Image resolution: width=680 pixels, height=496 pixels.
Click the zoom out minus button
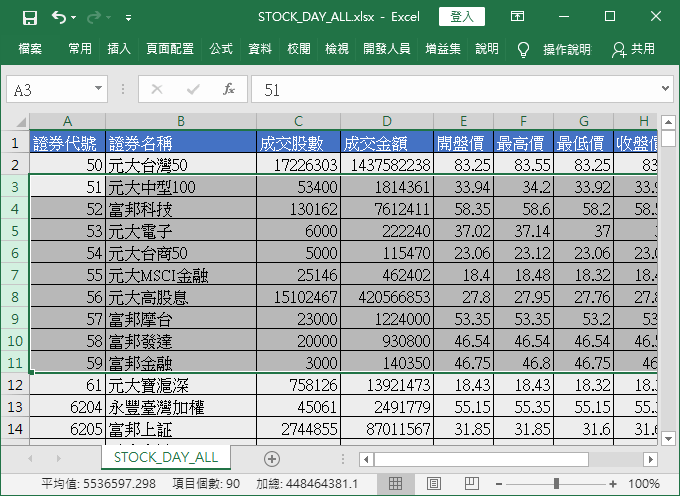499,483
